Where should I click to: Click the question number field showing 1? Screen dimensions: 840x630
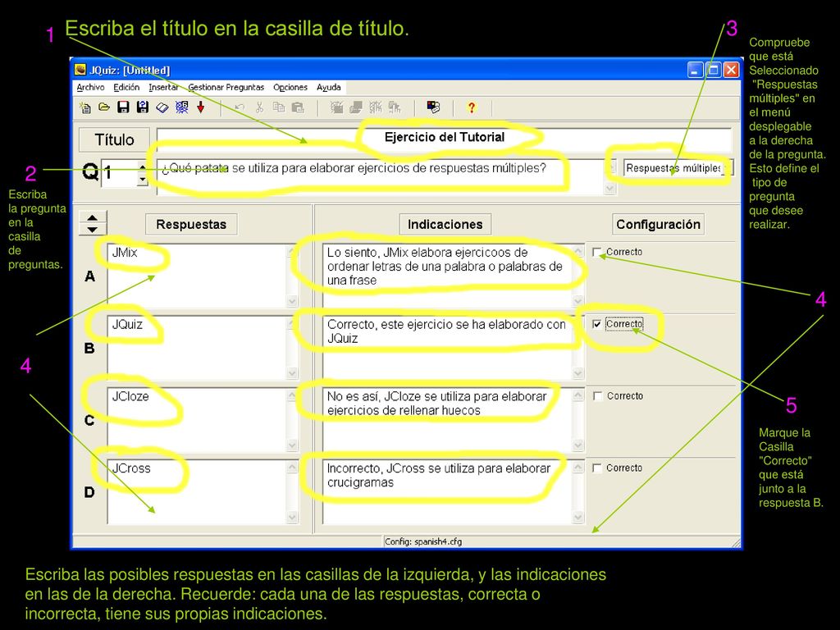point(120,173)
